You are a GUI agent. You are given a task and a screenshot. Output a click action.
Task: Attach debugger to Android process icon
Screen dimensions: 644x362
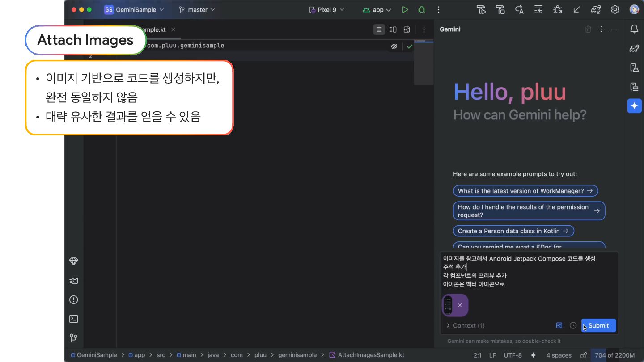click(557, 10)
